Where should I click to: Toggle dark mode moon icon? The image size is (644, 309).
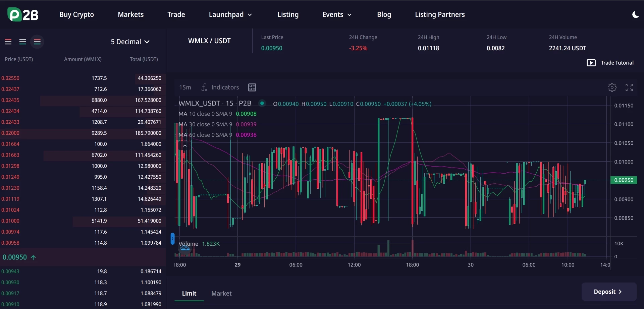pyautogui.click(x=635, y=14)
